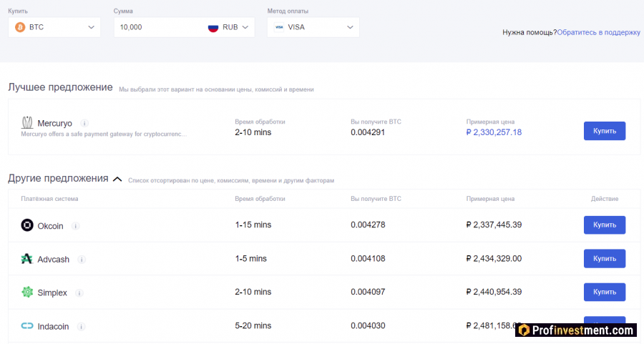Click Indacoin BTC amount 0.004030
The image size is (644, 344).
pyautogui.click(x=368, y=325)
